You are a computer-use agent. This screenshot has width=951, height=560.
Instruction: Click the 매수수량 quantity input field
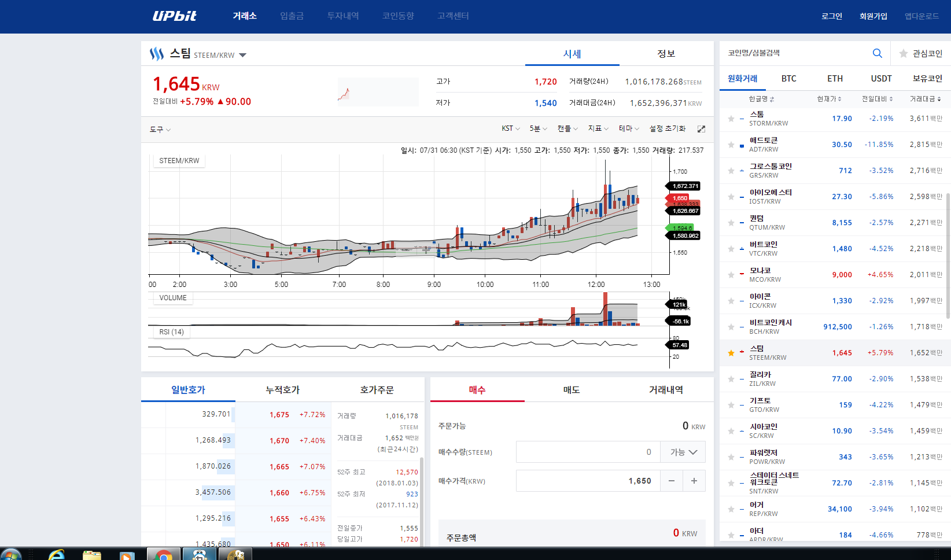coord(588,452)
